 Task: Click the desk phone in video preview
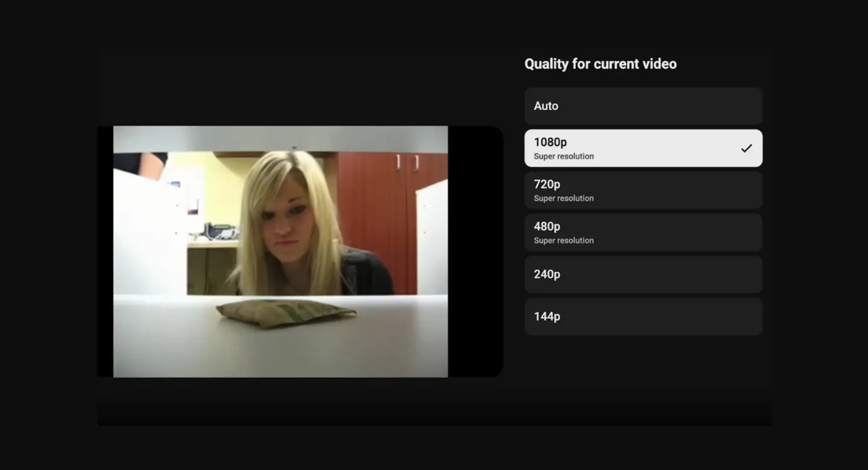218,231
